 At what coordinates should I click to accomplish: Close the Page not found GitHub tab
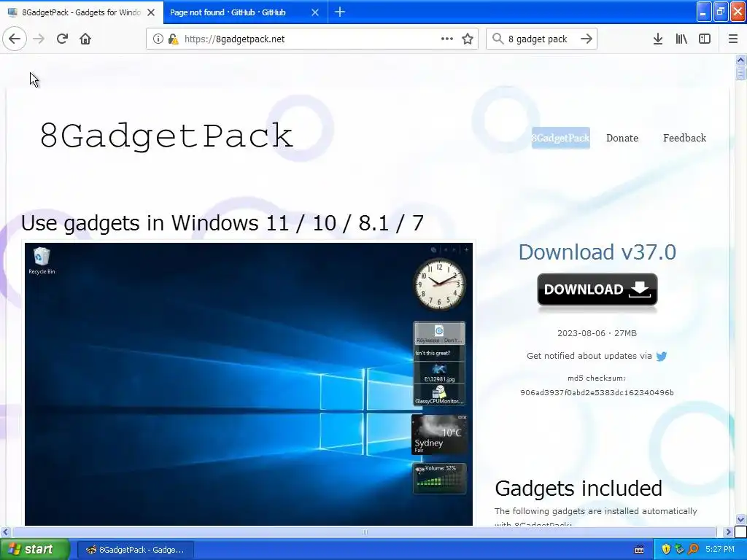point(315,12)
